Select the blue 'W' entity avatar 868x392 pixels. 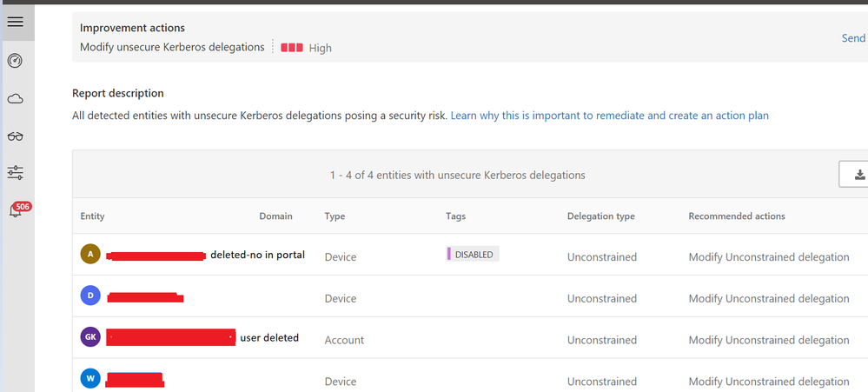point(89,379)
